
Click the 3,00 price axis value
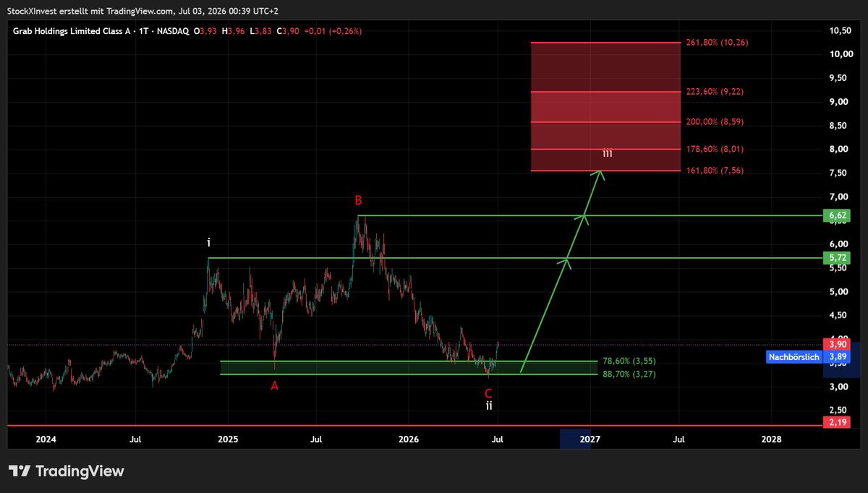point(840,387)
